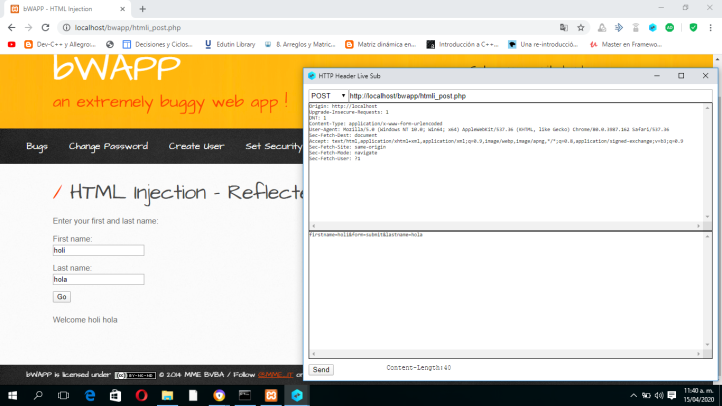This screenshot has height=406, width=722.
Task: Focus the Last name input field
Action: pos(99,279)
